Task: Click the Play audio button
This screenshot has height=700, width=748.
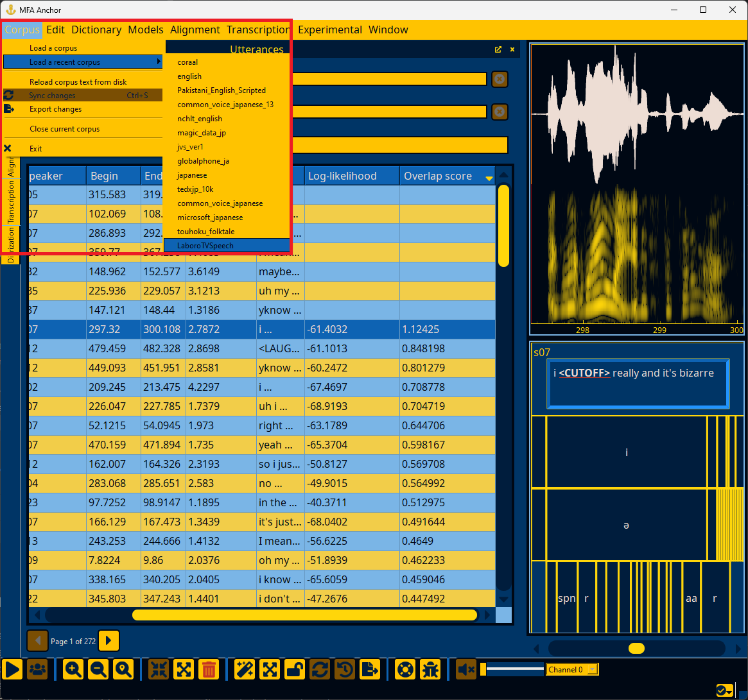Action: point(12,669)
